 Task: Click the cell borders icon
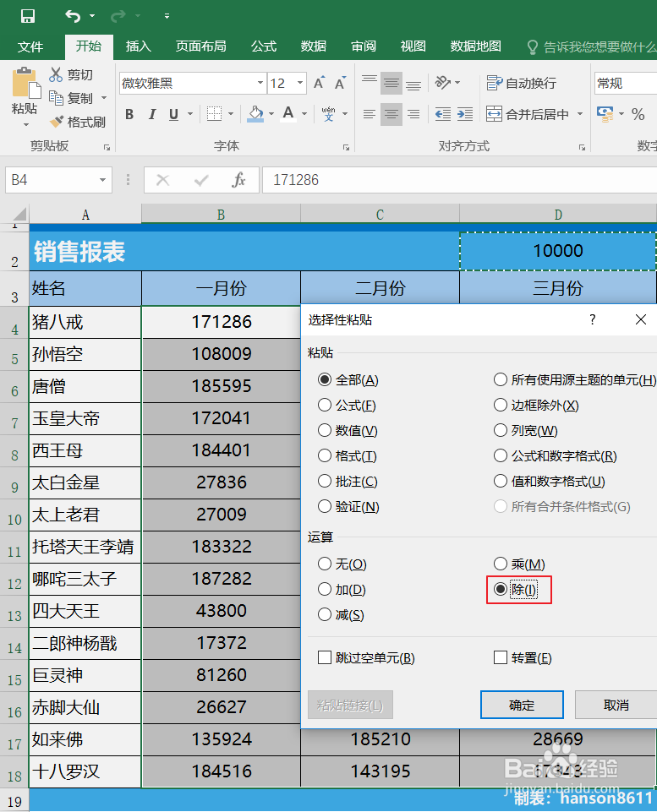[214, 114]
